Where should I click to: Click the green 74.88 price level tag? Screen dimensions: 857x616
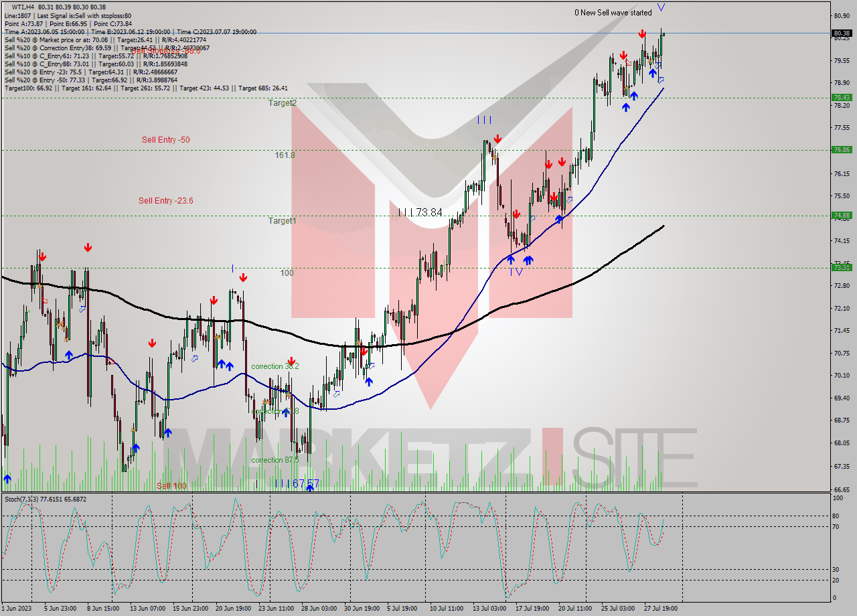point(842,216)
